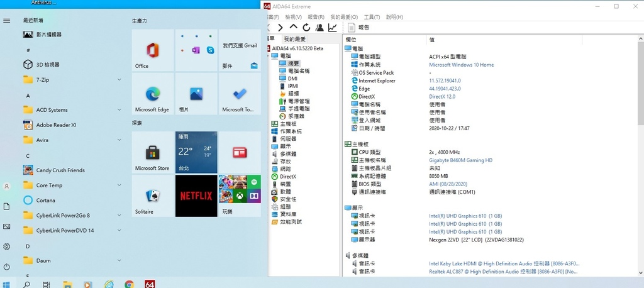644x288 pixels.
Task: Open the 檢視(V) menu
Action: tap(293, 17)
